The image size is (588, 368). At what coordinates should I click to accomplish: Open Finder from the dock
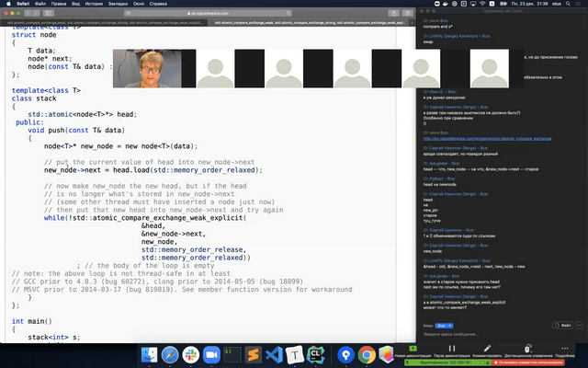click(148, 354)
